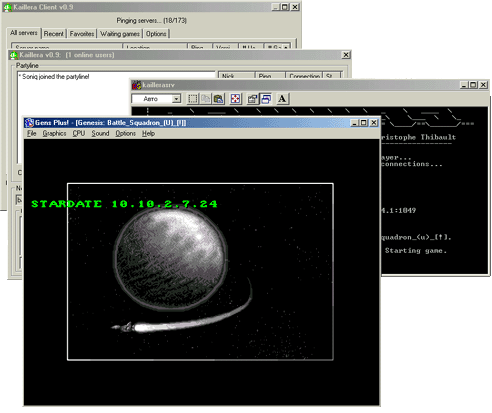The image size is (492, 413).
Task: Click the Gens Plus! title bar icon
Action: (x=30, y=123)
